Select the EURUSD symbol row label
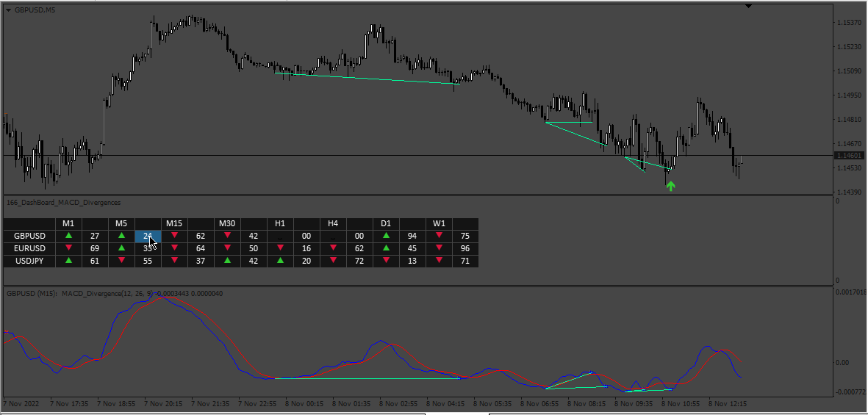The height and width of the screenshot is (415, 868). (x=29, y=248)
